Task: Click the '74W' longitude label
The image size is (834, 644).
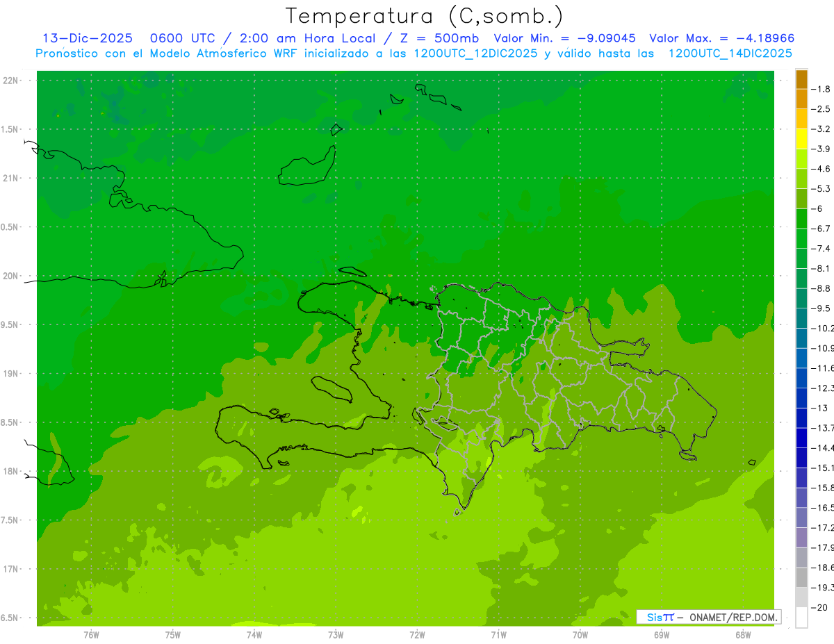Action: [254, 634]
